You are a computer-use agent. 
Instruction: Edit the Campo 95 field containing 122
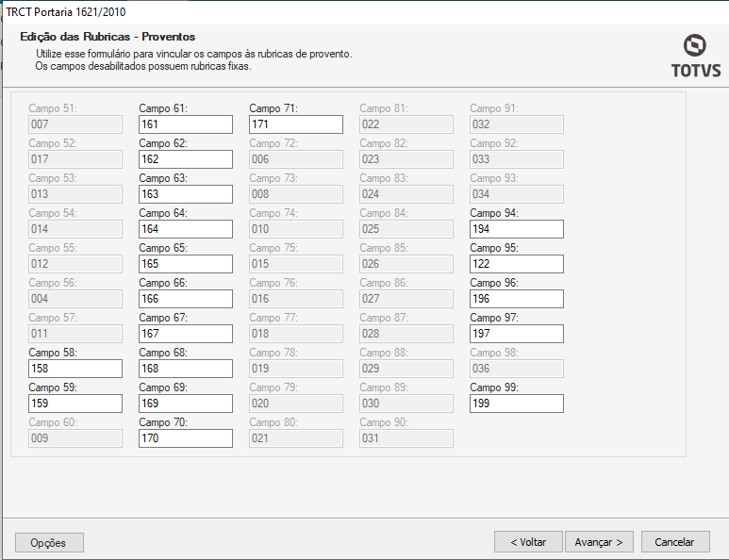pos(516,264)
